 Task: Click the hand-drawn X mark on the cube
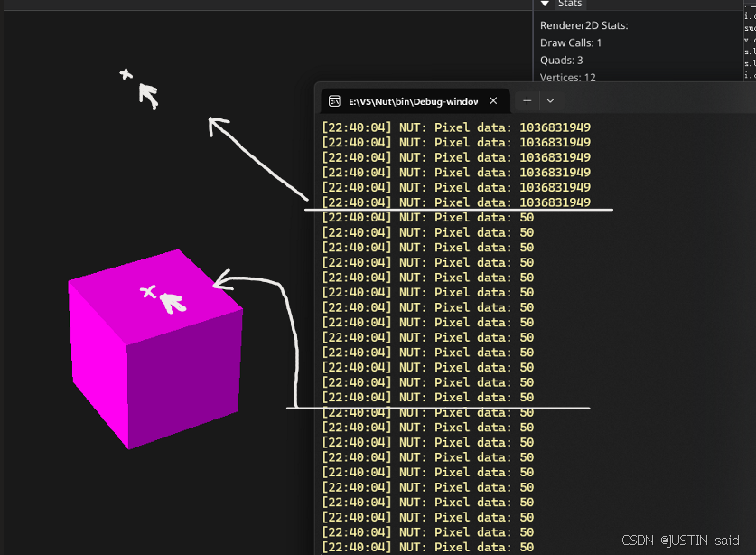(149, 291)
